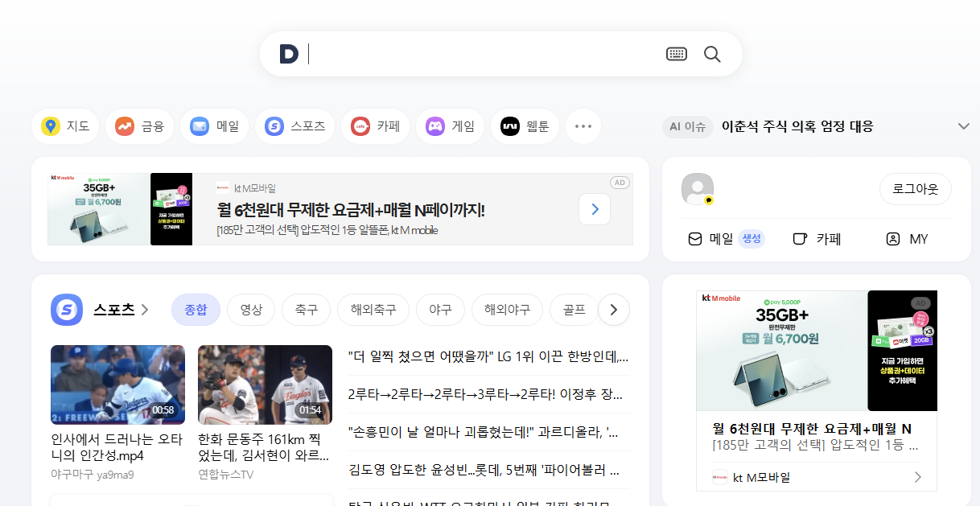Open 메일 in the profile panel
This screenshot has height=506, width=980.
click(710, 239)
